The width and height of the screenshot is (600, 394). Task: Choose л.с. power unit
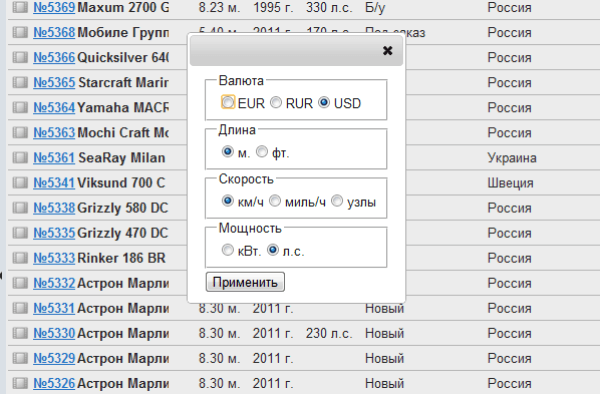pos(273,250)
